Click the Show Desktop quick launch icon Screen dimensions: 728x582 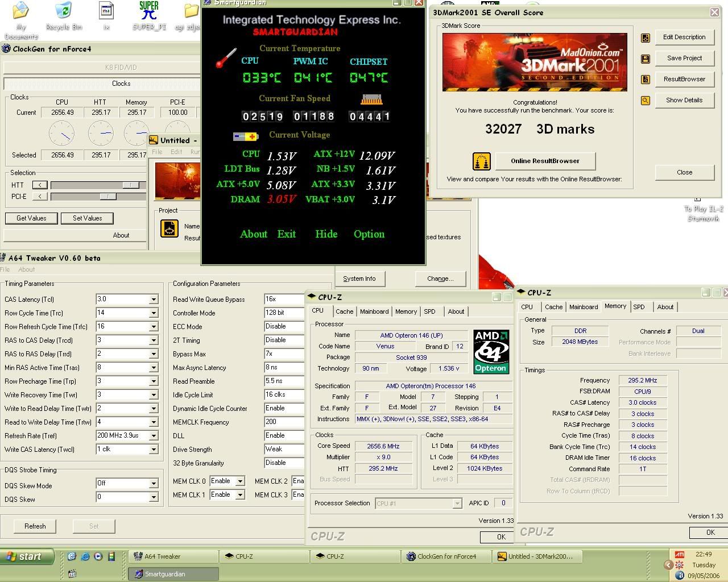tap(72, 556)
